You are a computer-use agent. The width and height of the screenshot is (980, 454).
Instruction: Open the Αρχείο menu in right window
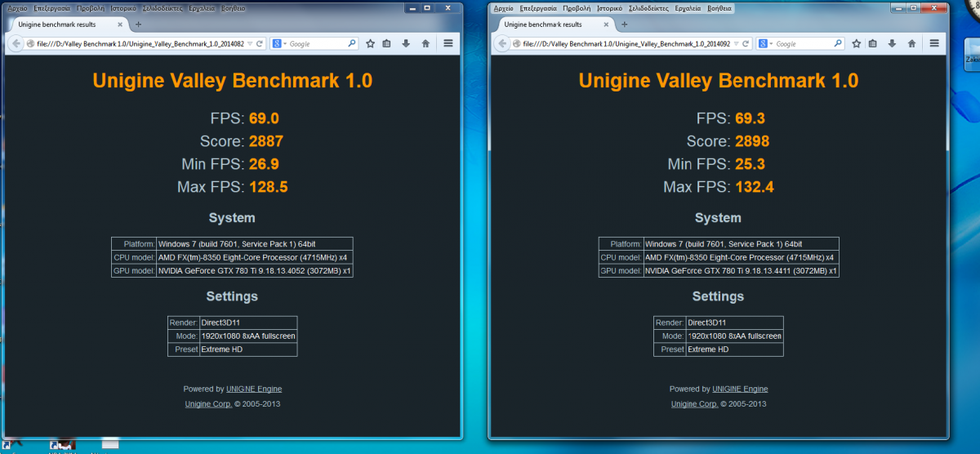click(x=504, y=7)
